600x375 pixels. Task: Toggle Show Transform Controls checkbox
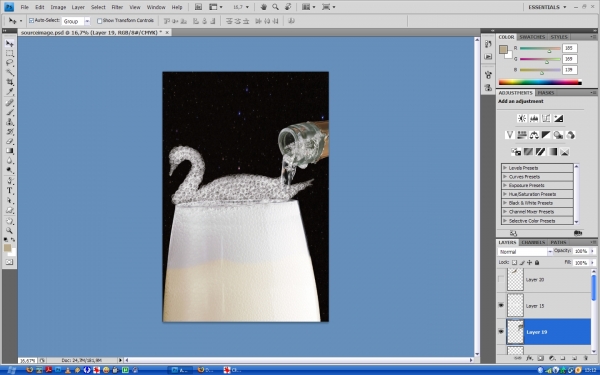[x=99, y=21]
